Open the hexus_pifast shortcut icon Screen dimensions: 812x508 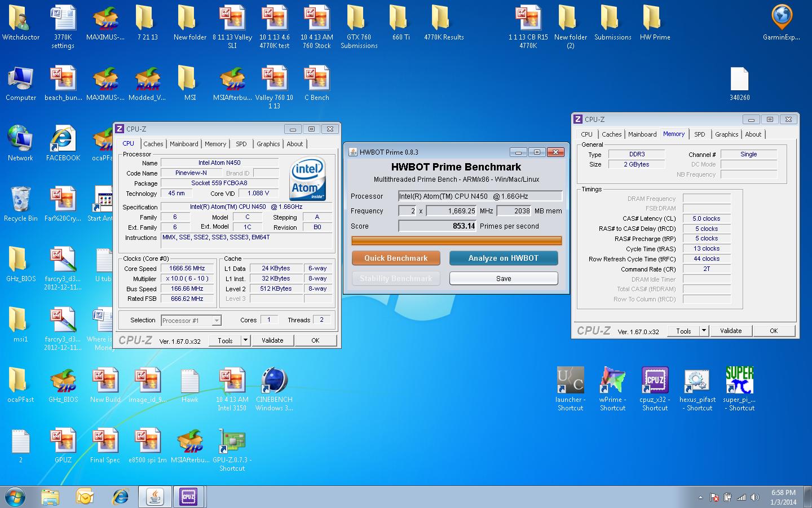(698, 389)
